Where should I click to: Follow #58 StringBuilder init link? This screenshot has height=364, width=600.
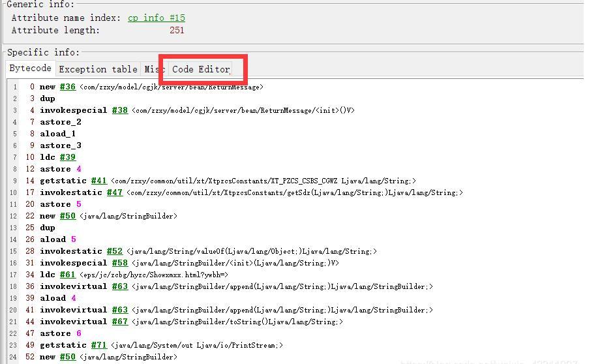pos(119,263)
